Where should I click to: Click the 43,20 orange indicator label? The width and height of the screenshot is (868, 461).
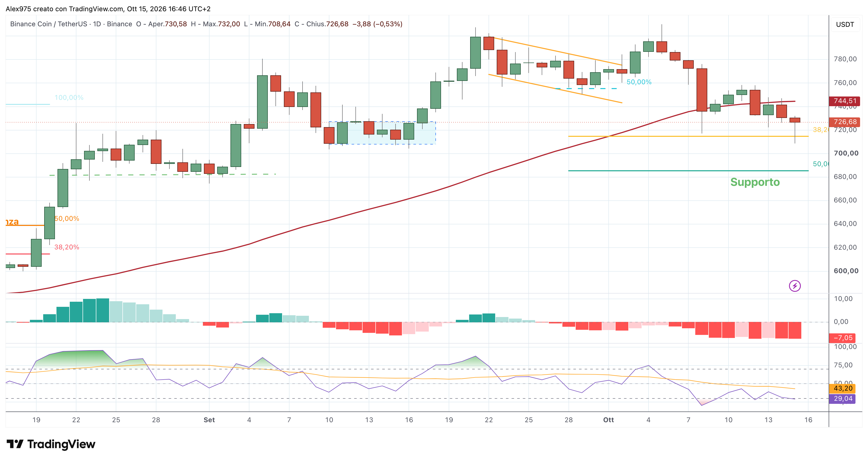(842, 388)
